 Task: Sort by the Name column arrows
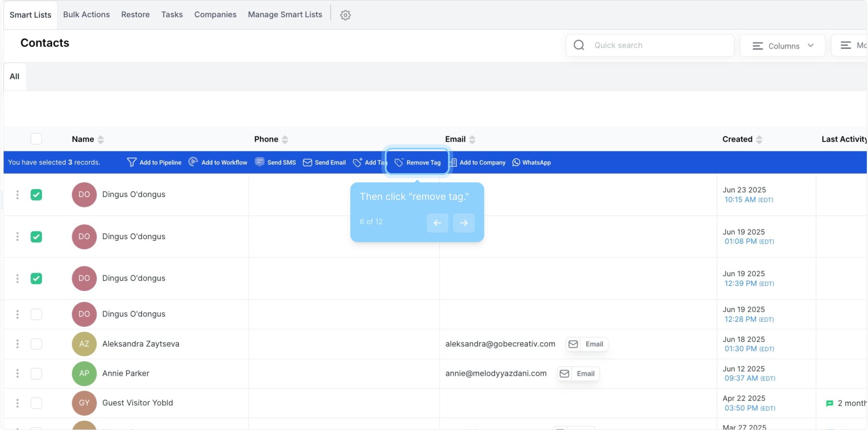(x=101, y=139)
